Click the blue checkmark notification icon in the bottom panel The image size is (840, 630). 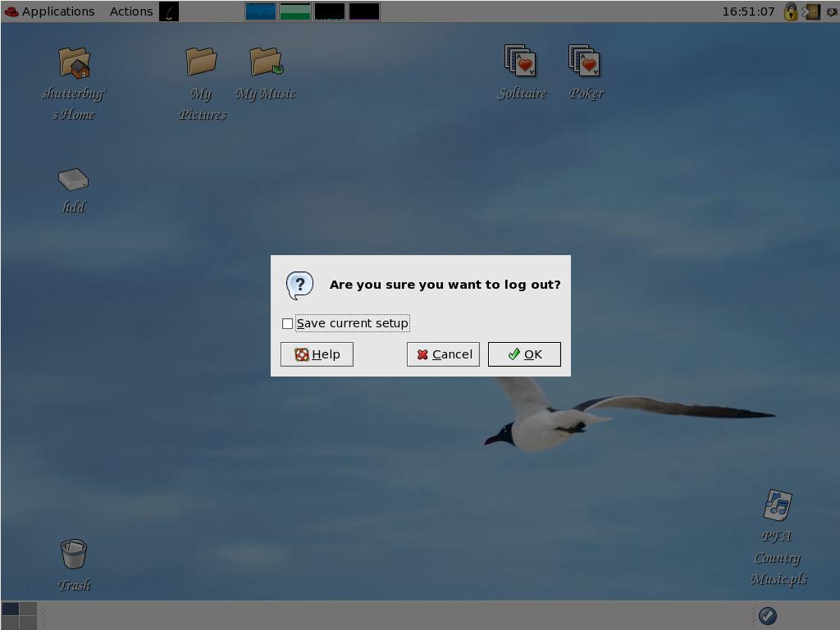tap(768, 616)
